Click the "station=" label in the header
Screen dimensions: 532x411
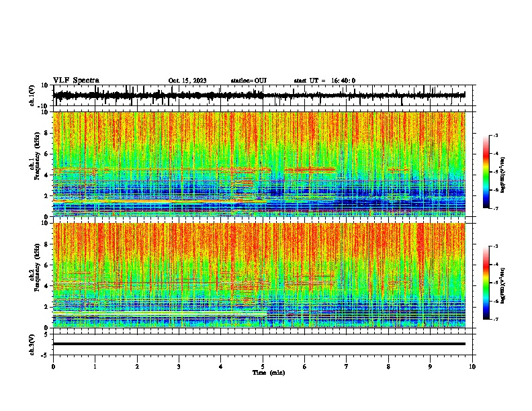point(242,81)
